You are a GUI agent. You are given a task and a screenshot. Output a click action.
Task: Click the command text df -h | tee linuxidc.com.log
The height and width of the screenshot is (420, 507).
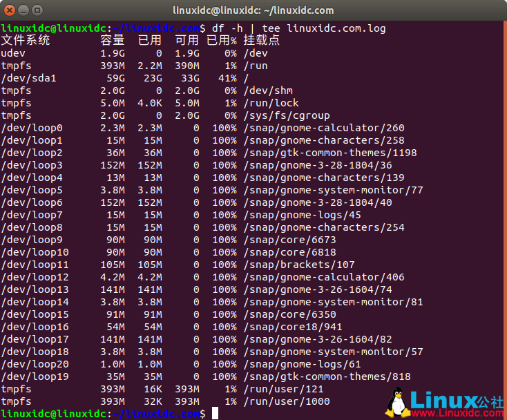coord(299,28)
